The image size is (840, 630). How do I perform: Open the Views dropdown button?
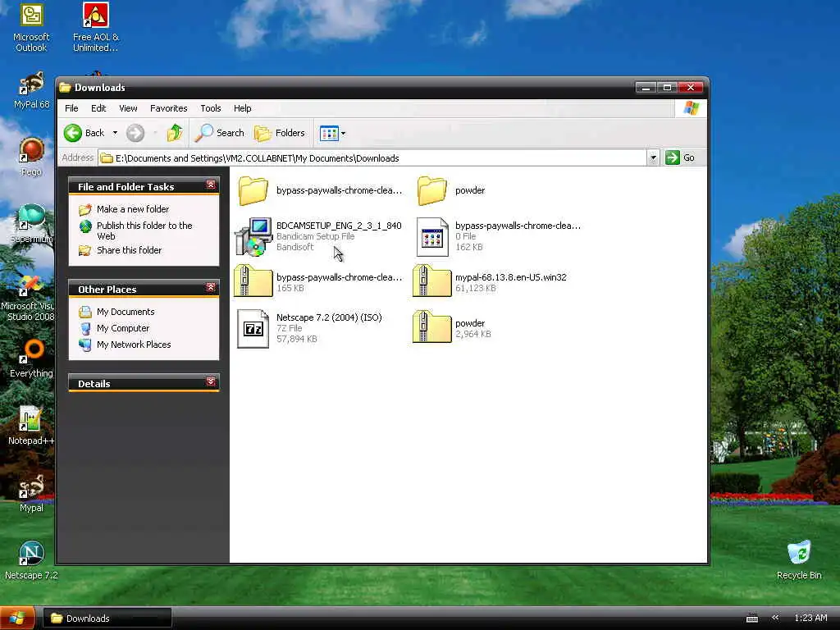(x=332, y=133)
